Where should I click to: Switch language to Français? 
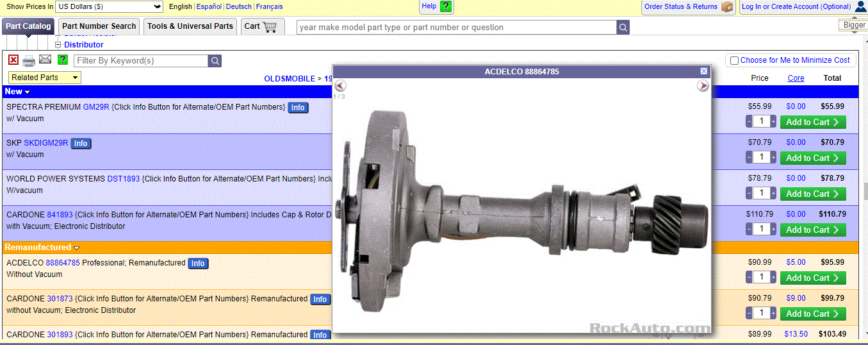pos(269,6)
